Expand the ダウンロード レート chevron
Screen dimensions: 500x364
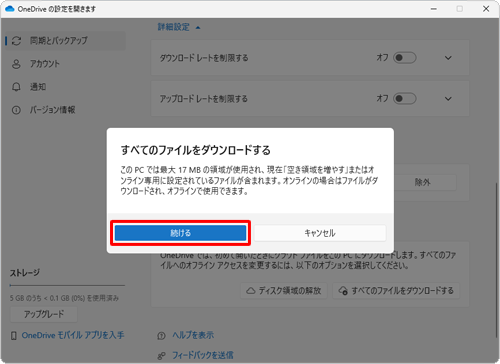tap(448, 58)
